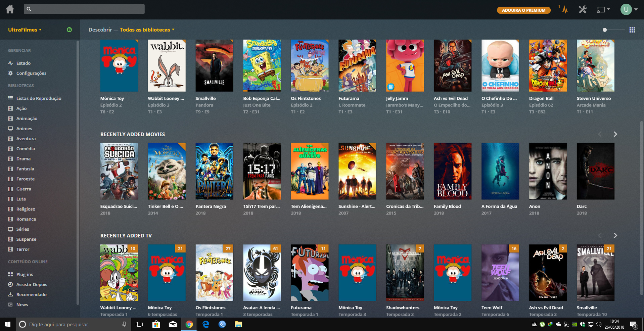Open the Family Blood title link

[447, 206]
